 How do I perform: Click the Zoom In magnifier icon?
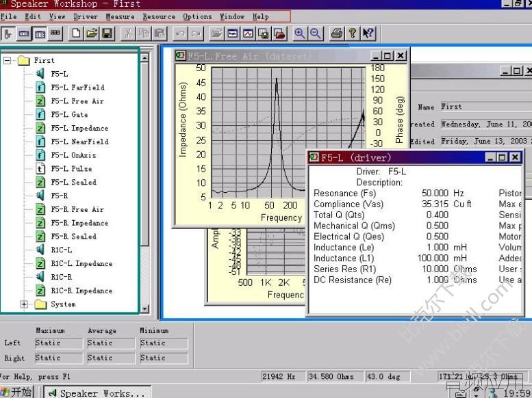(300, 34)
